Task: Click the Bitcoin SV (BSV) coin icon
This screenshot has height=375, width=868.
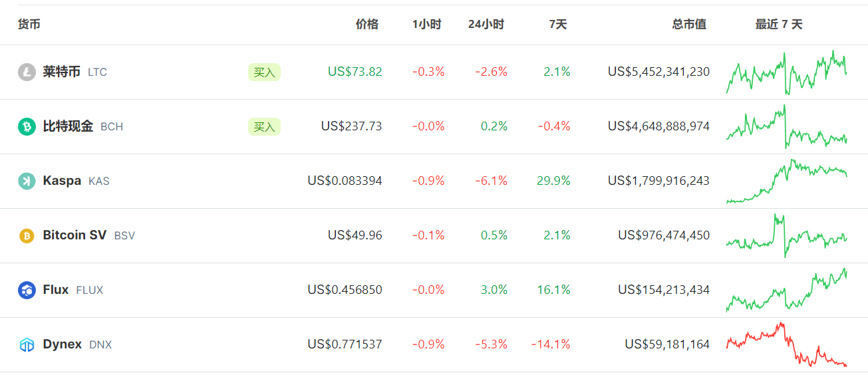Action: tap(27, 235)
